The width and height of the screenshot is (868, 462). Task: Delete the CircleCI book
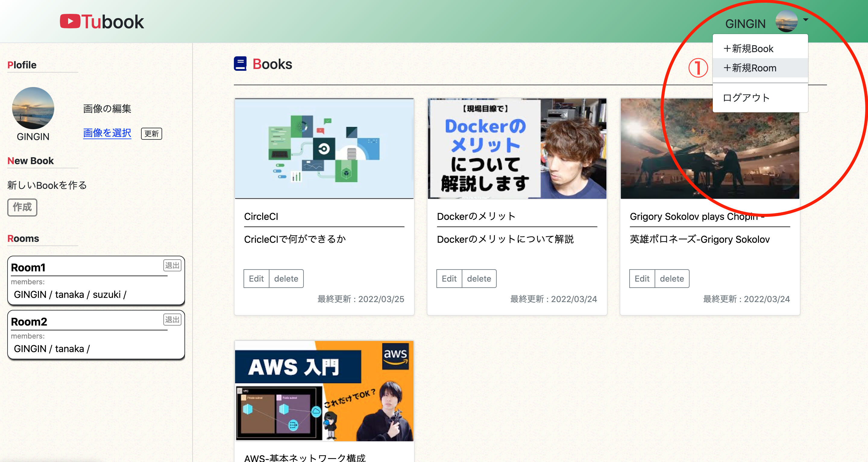tap(286, 279)
